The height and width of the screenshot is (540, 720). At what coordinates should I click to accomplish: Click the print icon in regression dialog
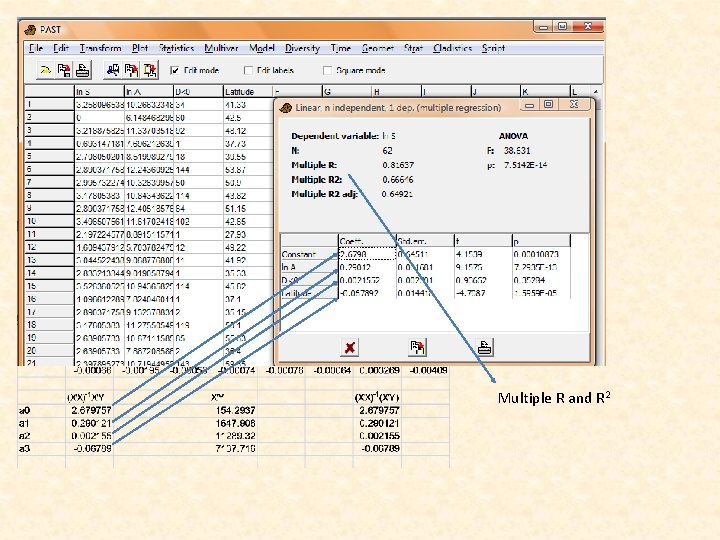click(x=485, y=347)
